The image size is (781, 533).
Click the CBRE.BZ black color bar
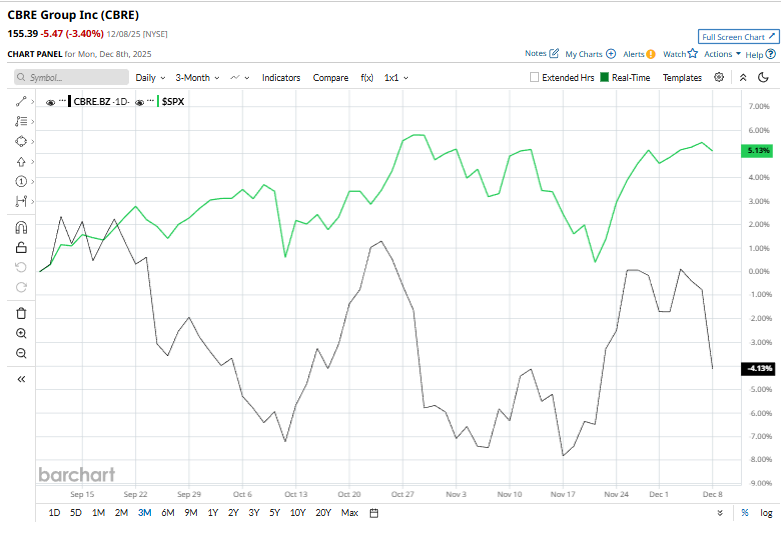[70, 102]
